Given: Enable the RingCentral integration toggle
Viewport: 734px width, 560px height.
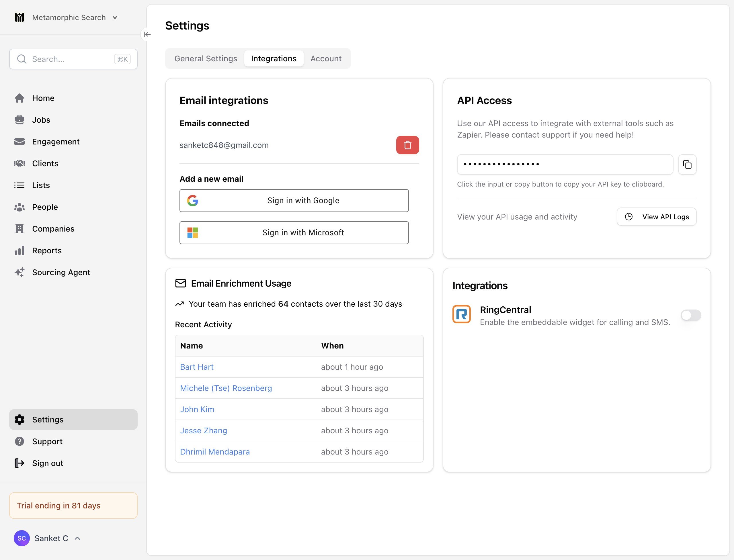Looking at the screenshot, I should [691, 315].
